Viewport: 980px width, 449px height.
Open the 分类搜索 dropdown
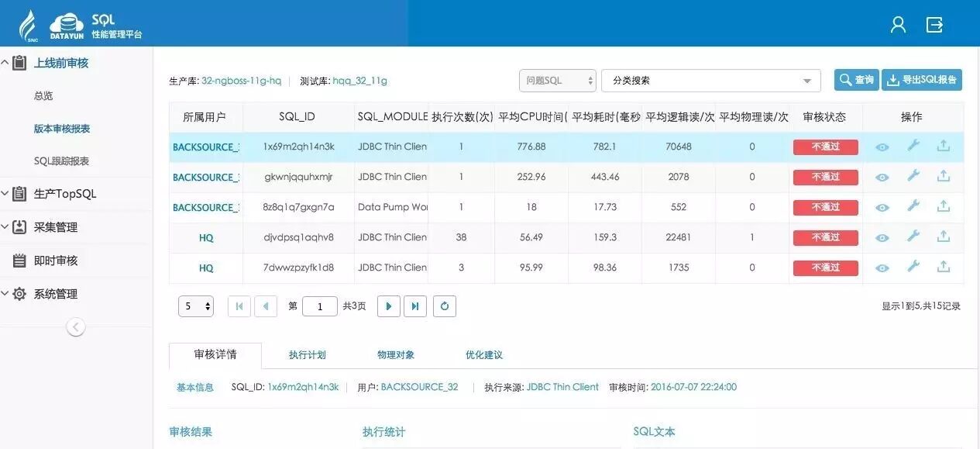coord(711,80)
